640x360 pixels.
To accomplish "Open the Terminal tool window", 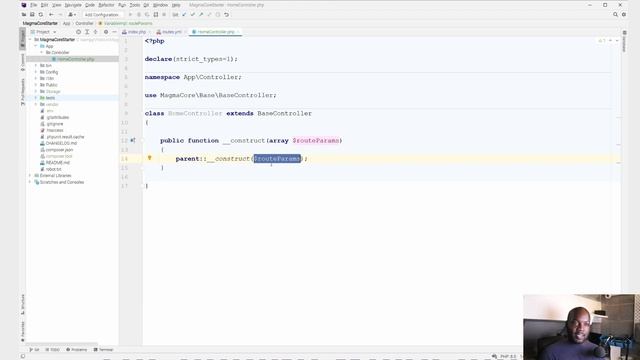I will point(103,350).
